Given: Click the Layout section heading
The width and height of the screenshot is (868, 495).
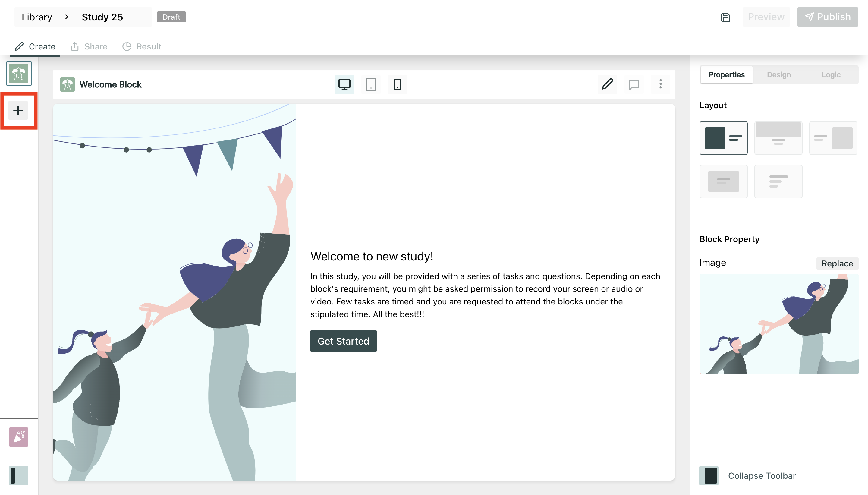Looking at the screenshot, I should pos(713,106).
